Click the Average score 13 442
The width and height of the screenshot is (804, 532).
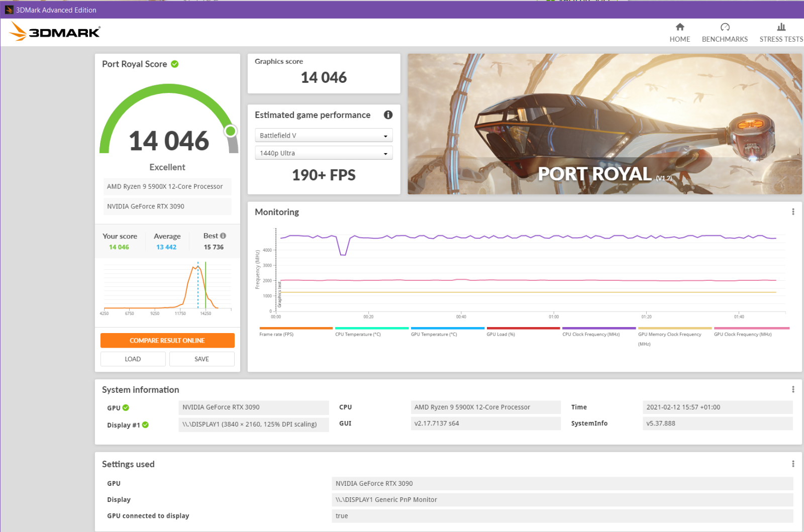(x=166, y=247)
